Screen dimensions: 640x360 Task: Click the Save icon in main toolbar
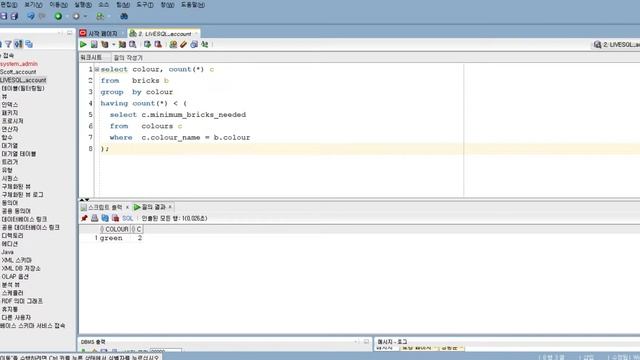tap(4, 16)
